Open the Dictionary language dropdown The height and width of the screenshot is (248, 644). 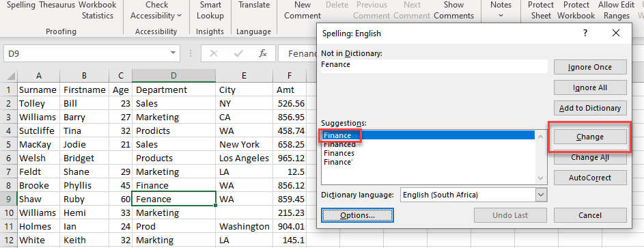pos(542,195)
